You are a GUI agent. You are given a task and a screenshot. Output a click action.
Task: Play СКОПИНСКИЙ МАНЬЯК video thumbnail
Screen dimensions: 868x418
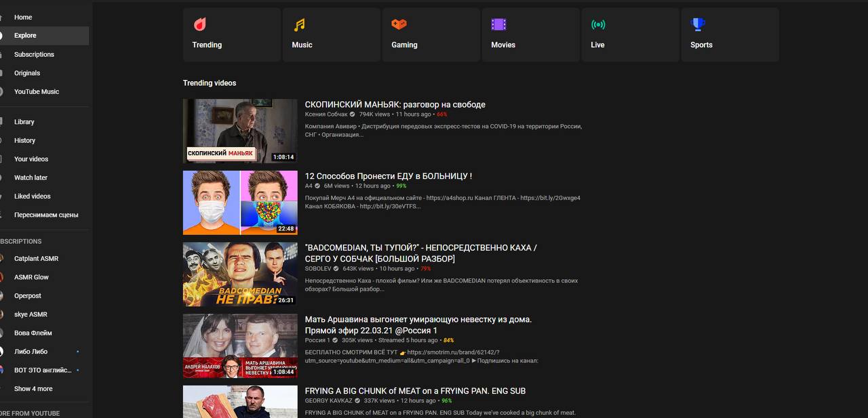tap(240, 131)
